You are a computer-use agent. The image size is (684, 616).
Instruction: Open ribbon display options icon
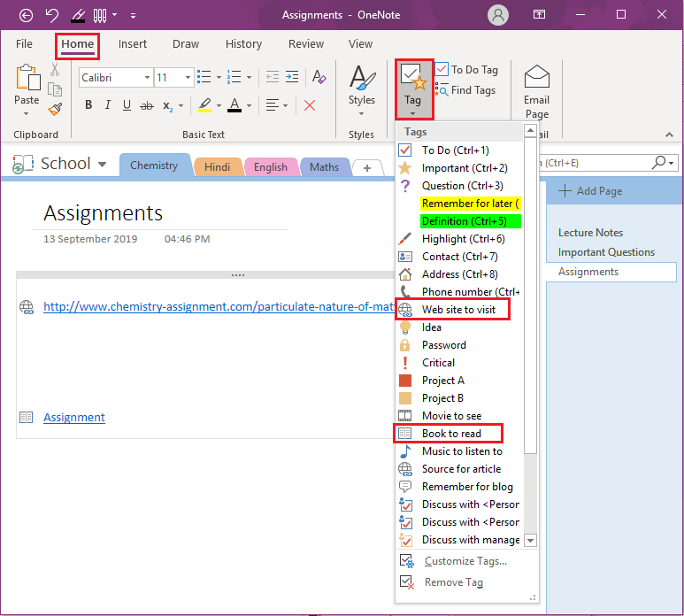(x=539, y=15)
